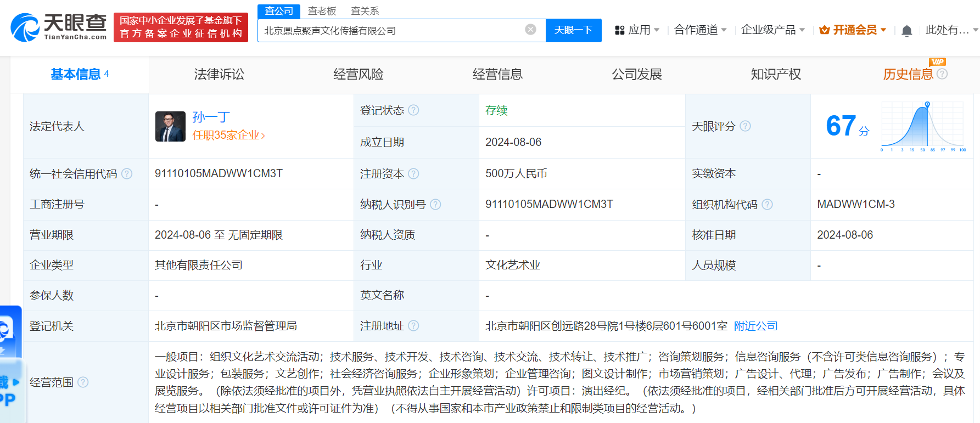Open the 法律诉讼 tab
This screenshot has width=980, height=423.
(x=219, y=74)
